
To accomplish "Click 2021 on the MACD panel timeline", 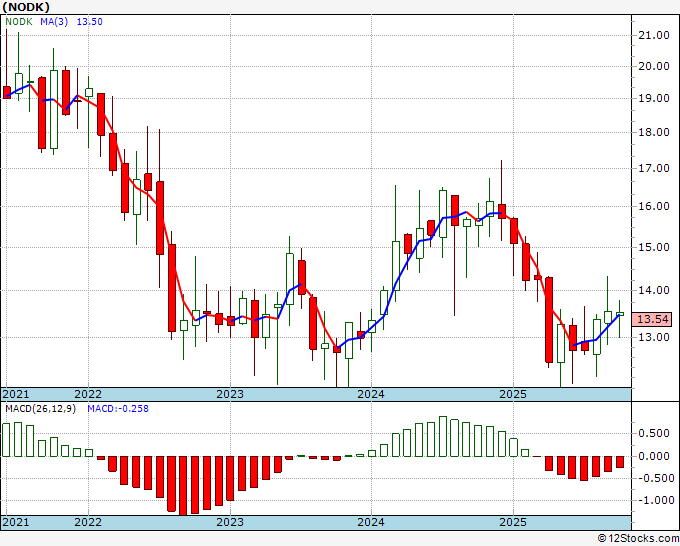I will pos(16,522).
